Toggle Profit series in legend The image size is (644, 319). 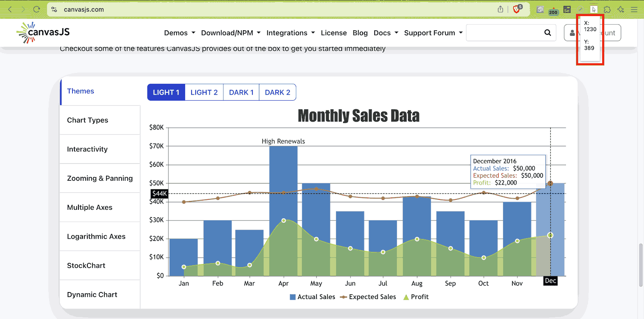pos(416,297)
